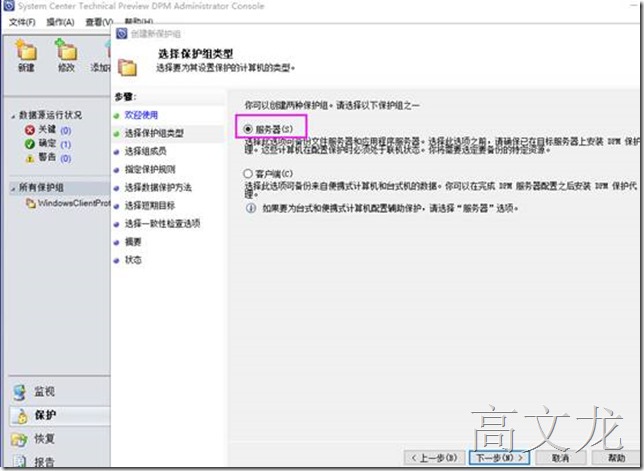
Task: Click the 选择组成员 step
Action: (x=145, y=151)
